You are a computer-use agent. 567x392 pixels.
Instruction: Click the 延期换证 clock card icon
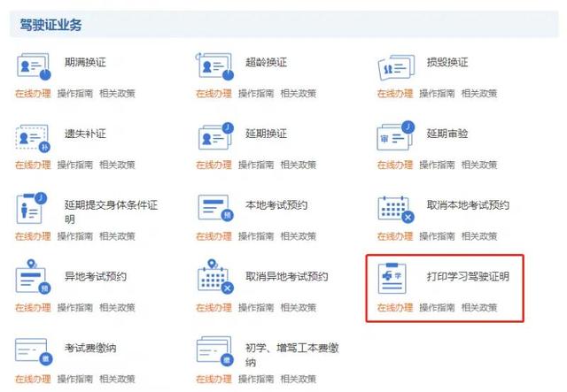pos(216,136)
